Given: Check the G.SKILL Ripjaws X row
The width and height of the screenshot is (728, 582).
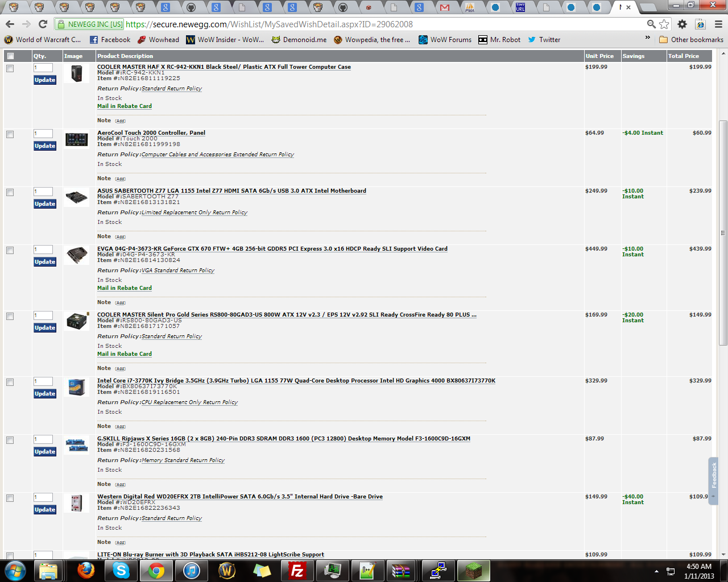Looking at the screenshot, I should click(x=10, y=440).
